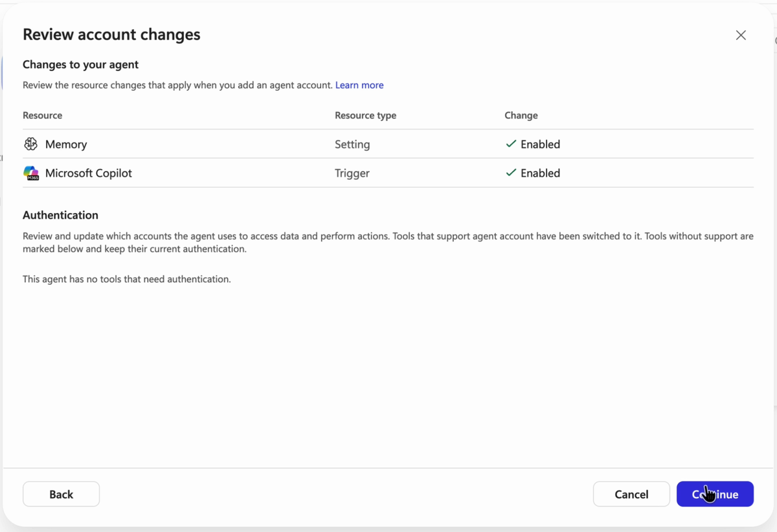Select the Microsoft Copilot resource name

tap(89, 173)
